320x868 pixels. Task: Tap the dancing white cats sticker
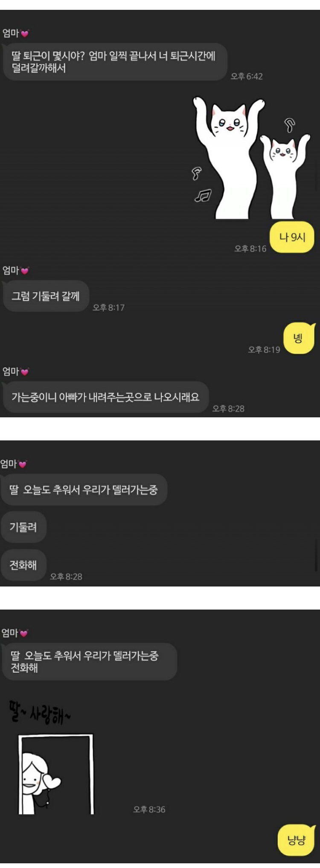tap(251, 158)
